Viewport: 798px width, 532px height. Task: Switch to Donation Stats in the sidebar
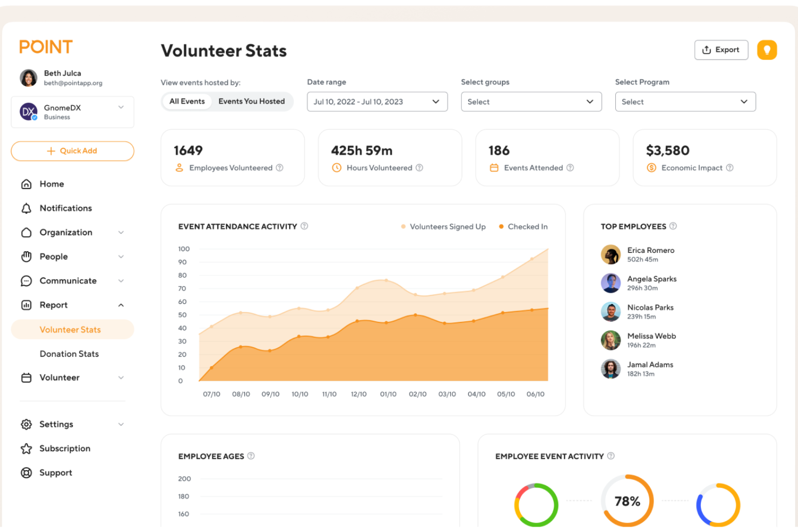point(69,354)
